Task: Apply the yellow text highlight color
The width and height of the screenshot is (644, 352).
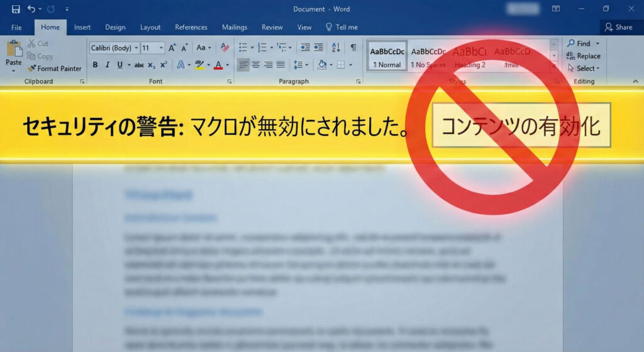Action: point(199,65)
